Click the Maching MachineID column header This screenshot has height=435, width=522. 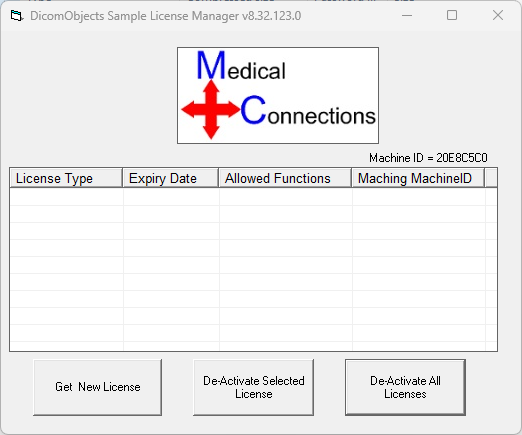(x=418, y=178)
